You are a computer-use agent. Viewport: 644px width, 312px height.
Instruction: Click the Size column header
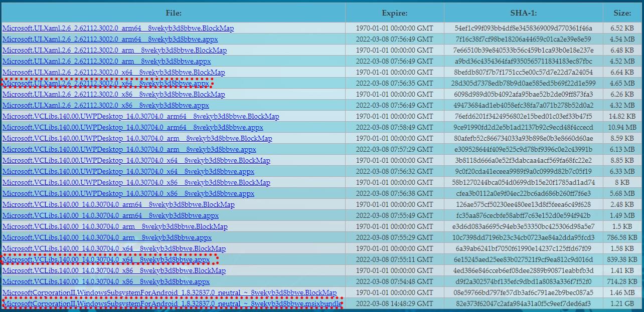point(623,13)
